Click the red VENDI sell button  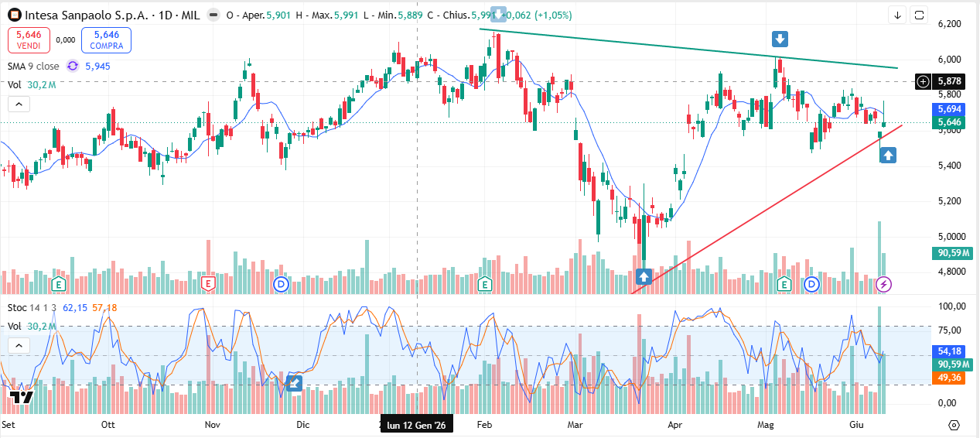click(x=29, y=39)
